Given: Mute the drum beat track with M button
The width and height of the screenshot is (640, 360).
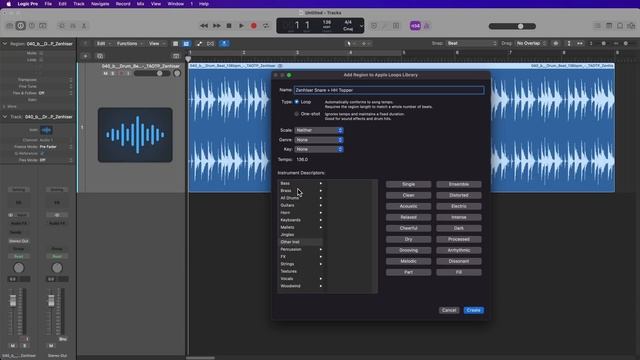Looking at the screenshot, I should pyautogui.click(x=105, y=73).
